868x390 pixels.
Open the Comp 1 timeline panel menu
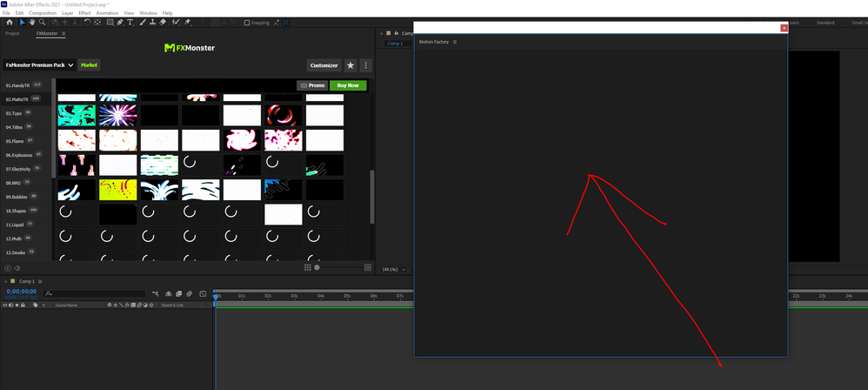[x=40, y=281]
